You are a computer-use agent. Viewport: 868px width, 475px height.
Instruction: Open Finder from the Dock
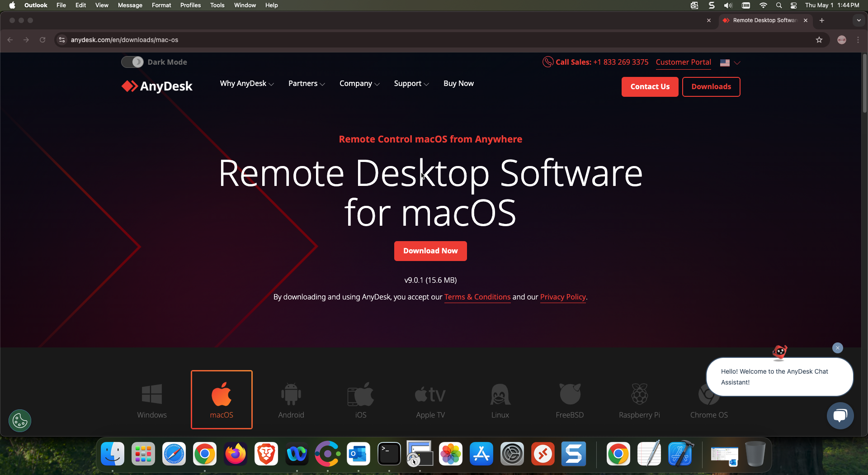pos(113,454)
